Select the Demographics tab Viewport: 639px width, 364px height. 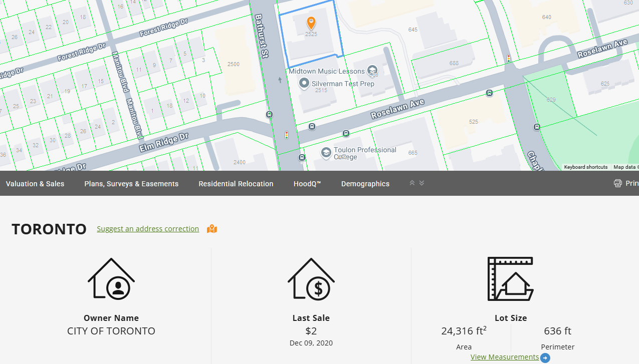pyautogui.click(x=365, y=184)
